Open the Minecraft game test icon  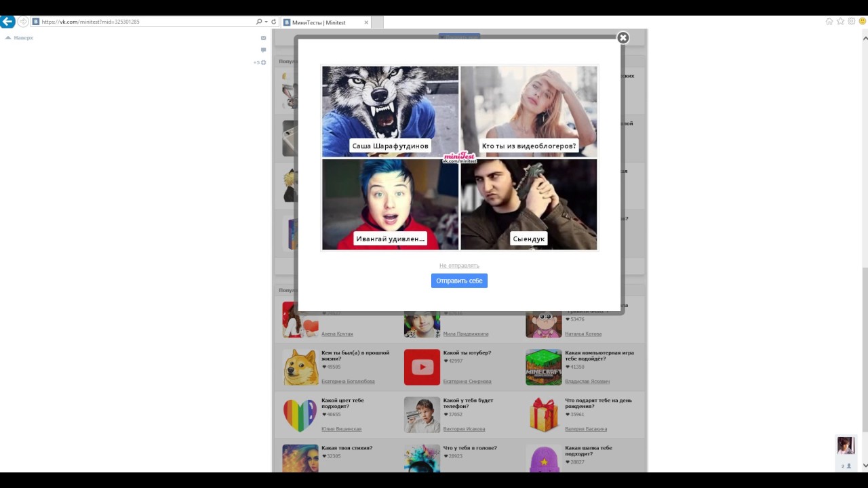(544, 367)
